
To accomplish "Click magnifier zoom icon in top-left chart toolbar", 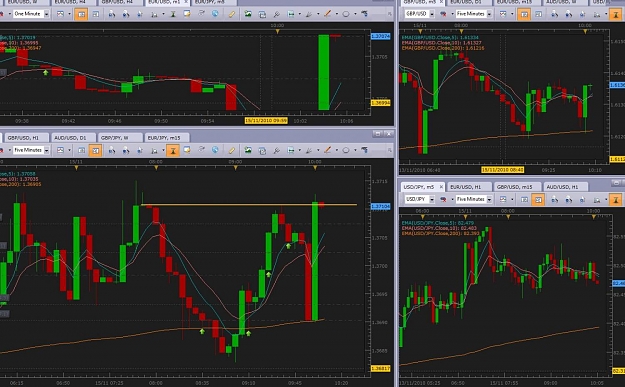I will click(276, 14).
